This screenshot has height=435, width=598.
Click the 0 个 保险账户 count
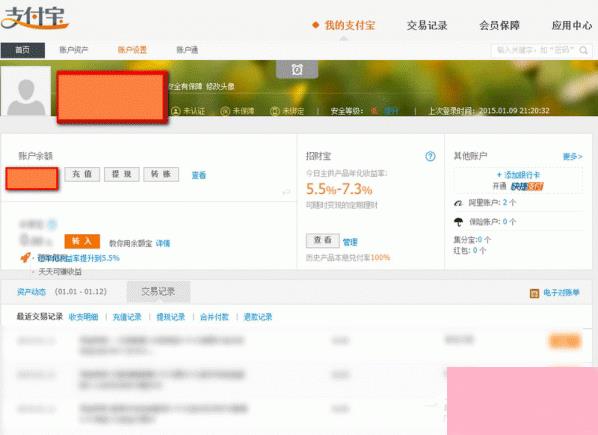pyautogui.click(x=509, y=222)
